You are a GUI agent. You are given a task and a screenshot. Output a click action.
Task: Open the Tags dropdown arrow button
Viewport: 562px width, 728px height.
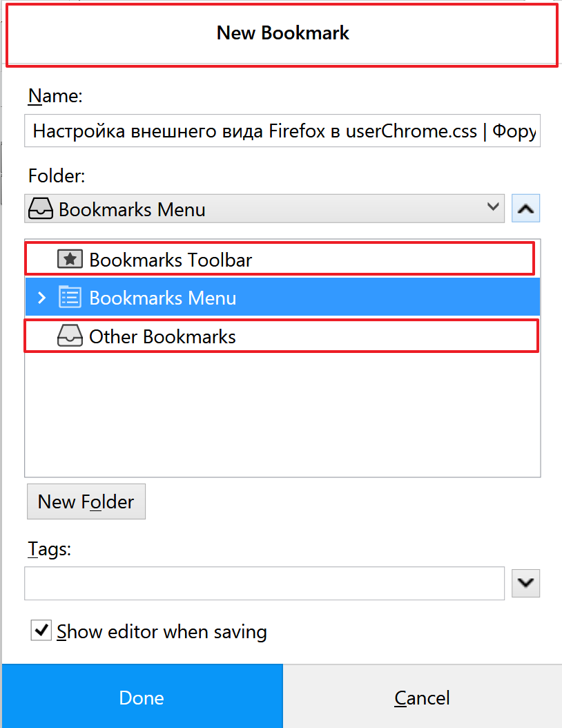[x=526, y=583]
